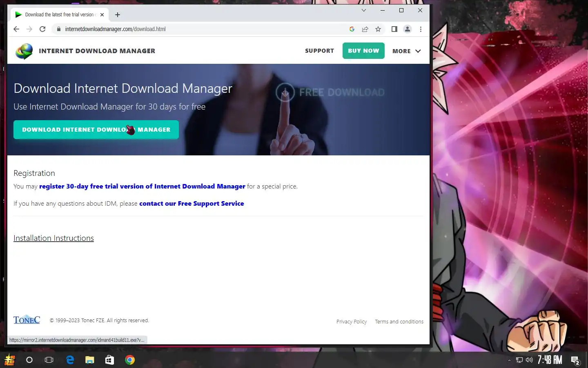Open tab search chevron in title bar
Screen dimensions: 588x368
click(363, 10)
